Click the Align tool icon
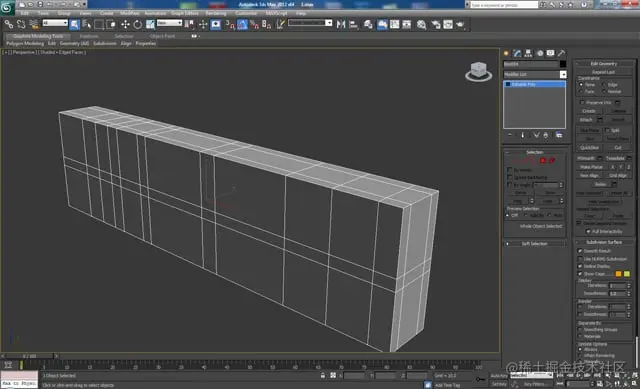 [353, 24]
